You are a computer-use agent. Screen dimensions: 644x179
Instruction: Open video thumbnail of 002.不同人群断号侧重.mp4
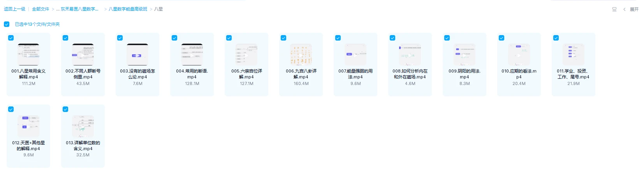[x=83, y=55]
